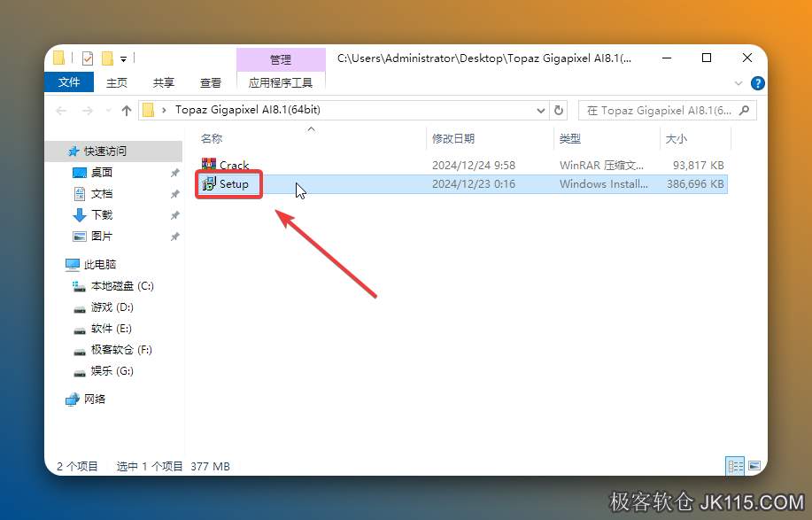The width and height of the screenshot is (812, 520).
Task: Sort by the 大小 column header
Action: click(676, 138)
